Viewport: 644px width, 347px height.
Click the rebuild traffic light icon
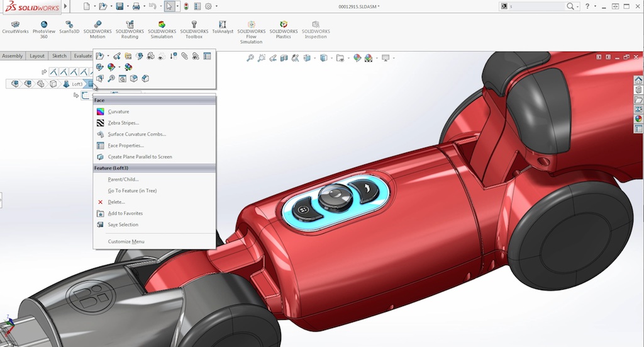point(186,6)
